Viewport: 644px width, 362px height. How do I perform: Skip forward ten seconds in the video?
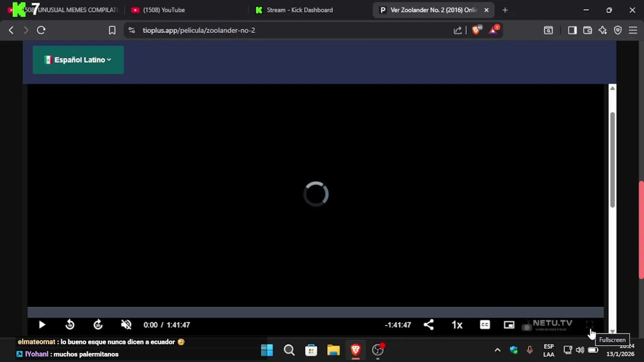tap(98, 325)
